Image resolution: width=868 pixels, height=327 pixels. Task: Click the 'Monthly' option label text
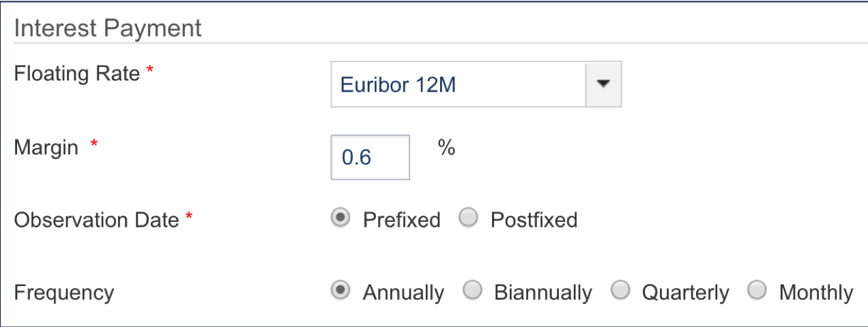tap(815, 293)
